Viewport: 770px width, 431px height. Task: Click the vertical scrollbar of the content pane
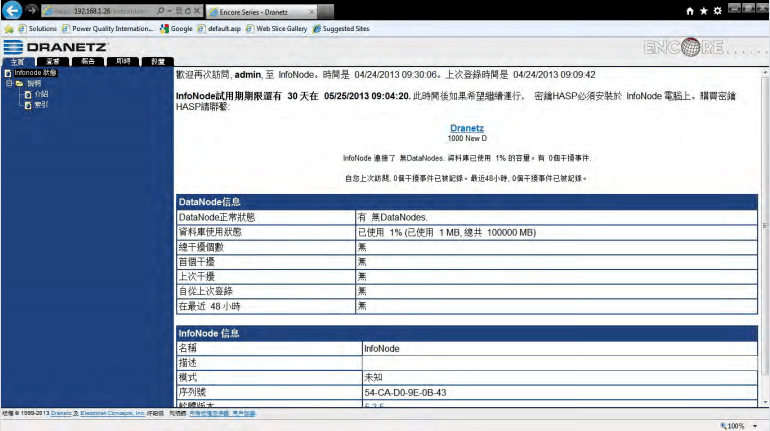click(765, 226)
